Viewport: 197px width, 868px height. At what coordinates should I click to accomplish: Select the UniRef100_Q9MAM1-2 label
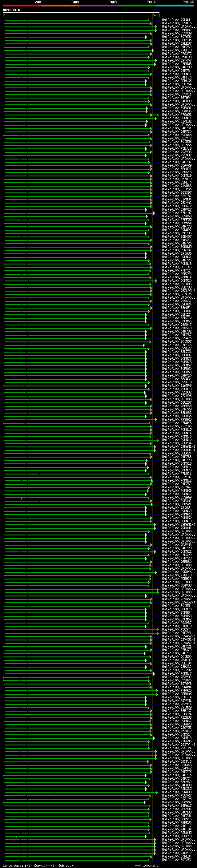pos(179,447)
